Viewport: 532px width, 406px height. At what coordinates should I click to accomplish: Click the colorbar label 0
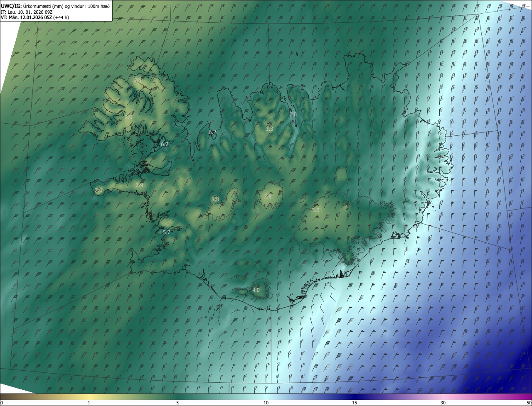click(x=2, y=403)
